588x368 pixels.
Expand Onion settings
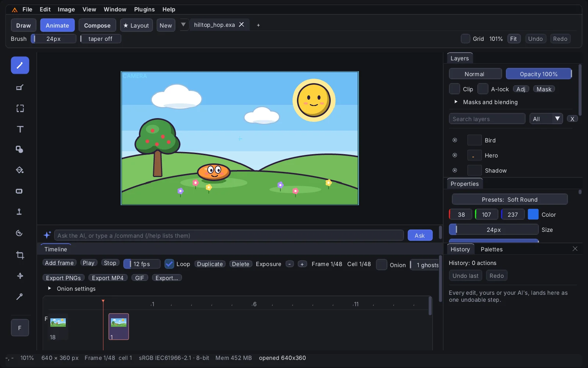pos(72,289)
